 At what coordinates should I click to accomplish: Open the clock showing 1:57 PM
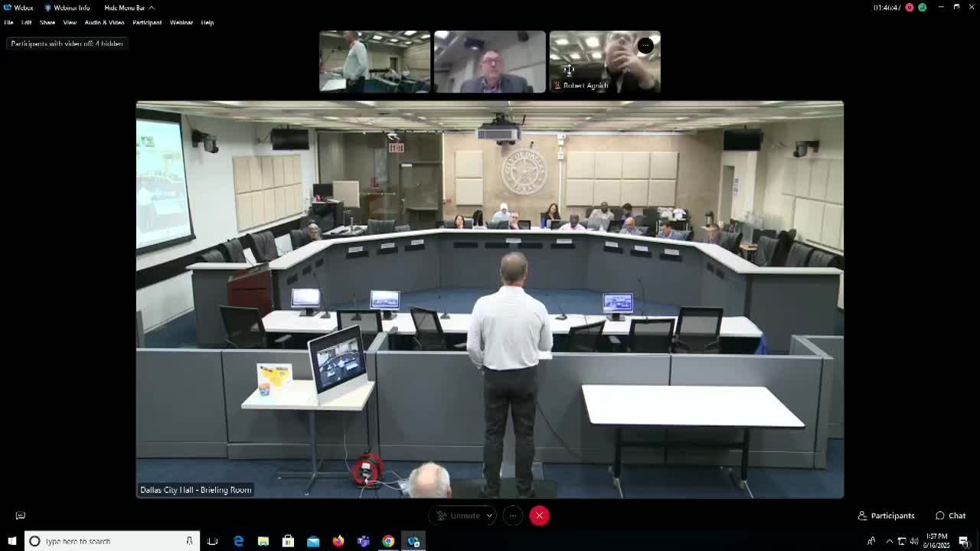(x=938, y=541)
